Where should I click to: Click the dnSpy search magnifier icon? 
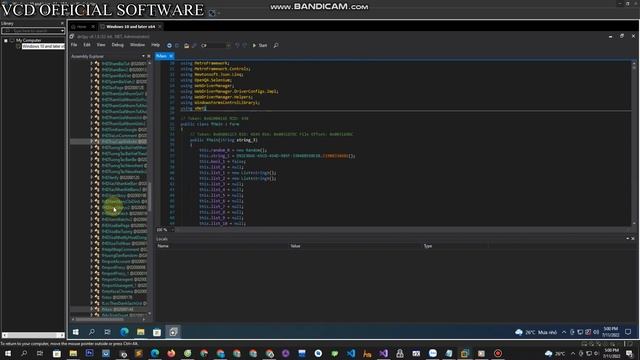pyautogui.click(x=276, y=45)
